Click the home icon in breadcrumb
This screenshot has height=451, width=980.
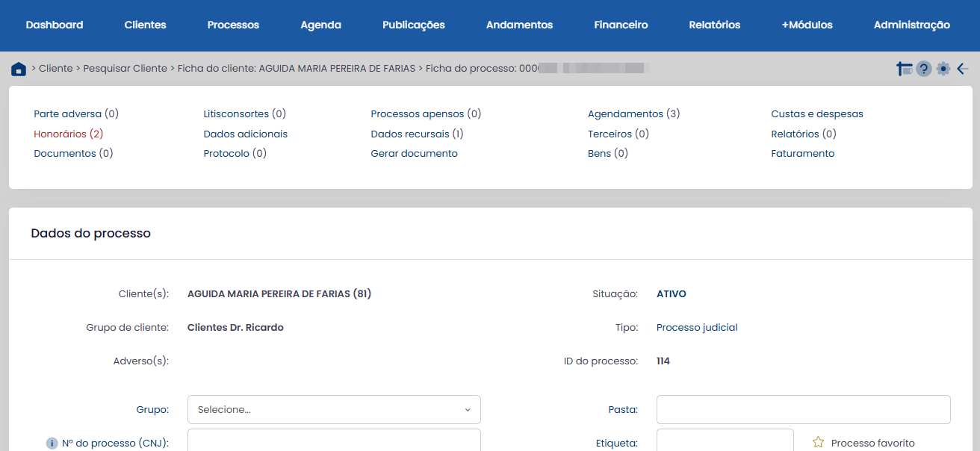click(19, 69)
